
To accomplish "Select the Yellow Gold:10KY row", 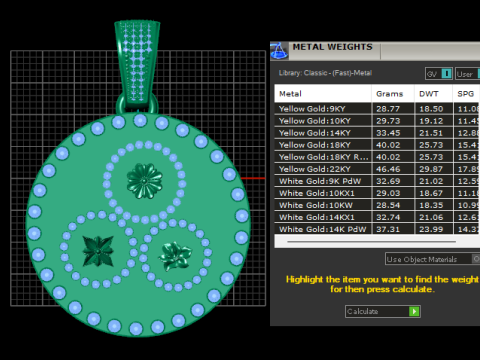I will coord(377,121).
